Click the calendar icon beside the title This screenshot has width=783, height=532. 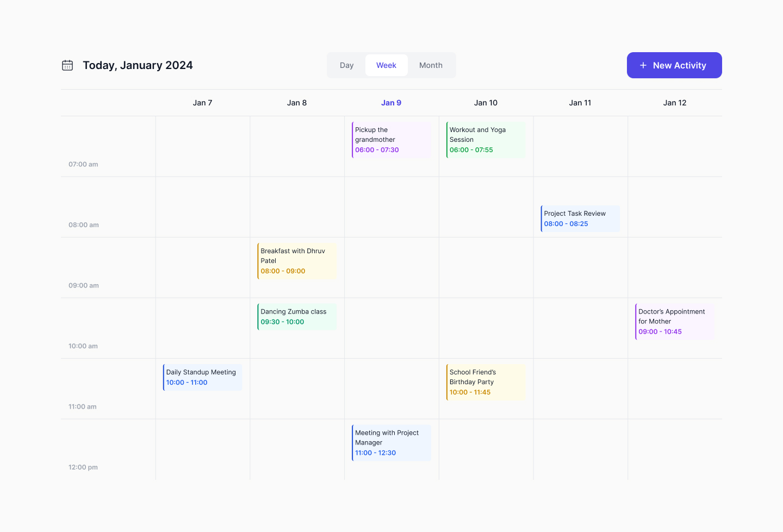[67, 65]
